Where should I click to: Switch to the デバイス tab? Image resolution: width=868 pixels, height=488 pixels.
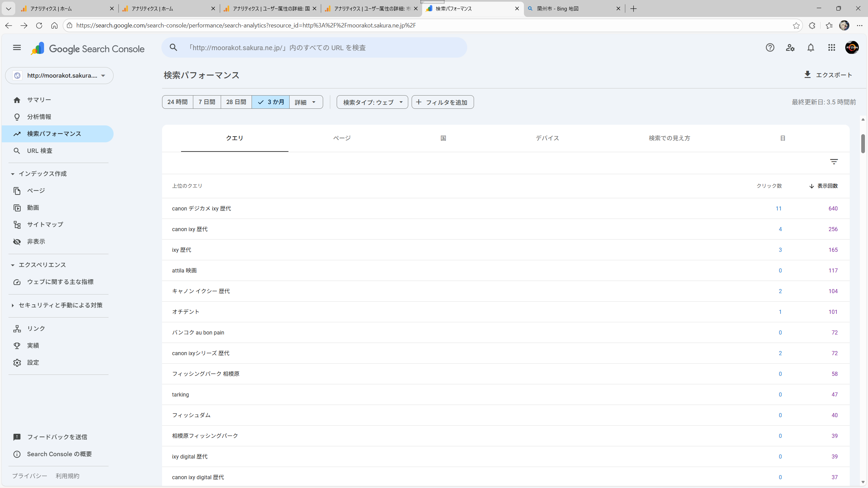coord(547,138)
